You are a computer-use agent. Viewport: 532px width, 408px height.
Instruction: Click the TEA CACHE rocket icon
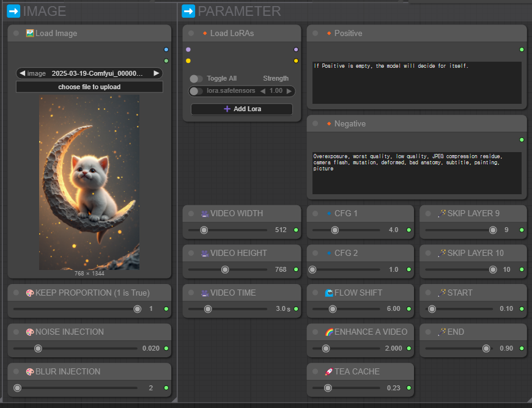329,372
